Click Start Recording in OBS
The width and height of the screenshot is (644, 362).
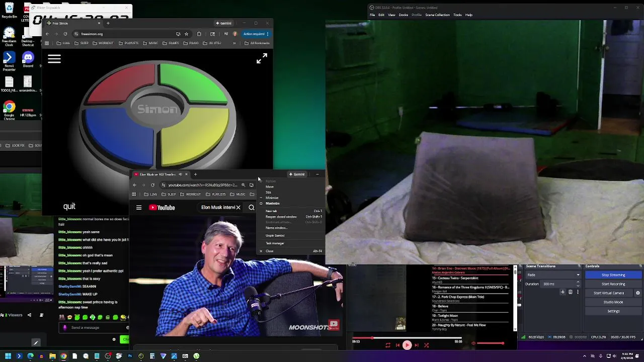[x=613, y=284]
